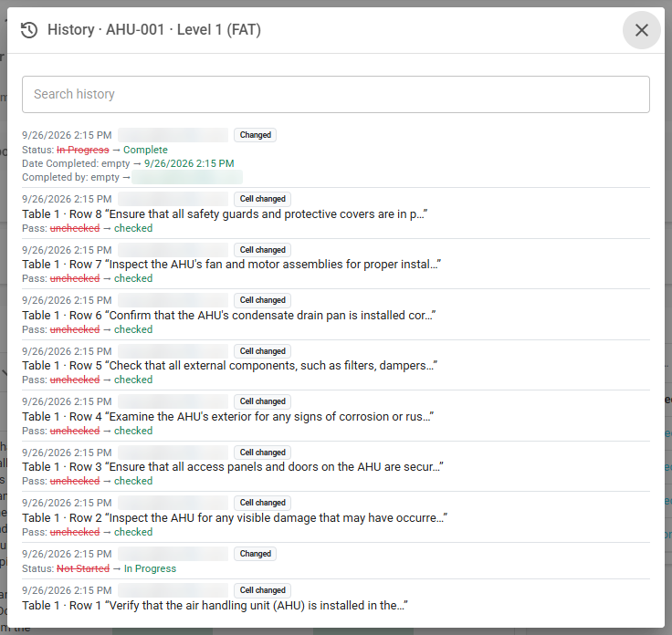Screen dimensions: 672x635
Task: Click the Pass unchecked → checked line under Row 3
Action: 88,481
